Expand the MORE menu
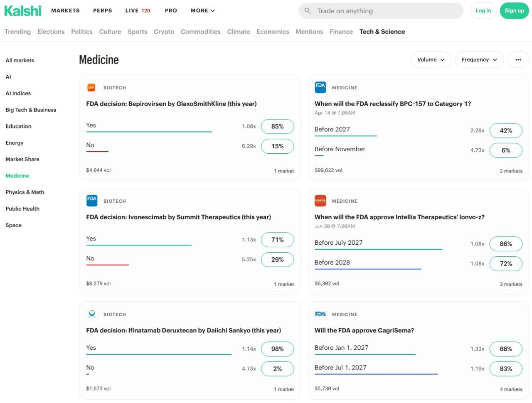 pyautogui.click(x=203, y=11)
